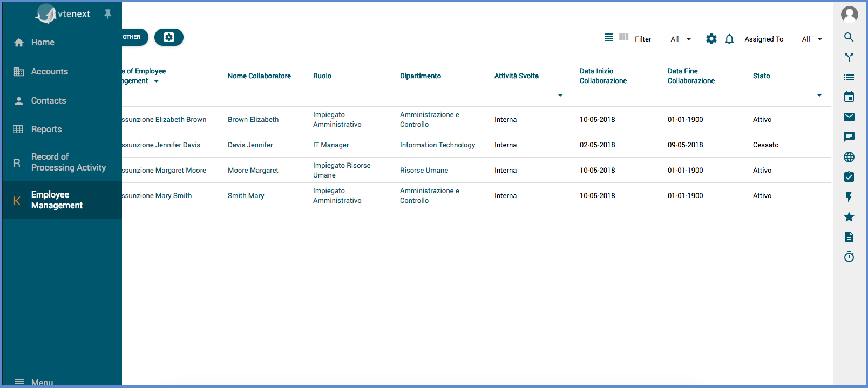Open record for Jennifer Davis
The height and width of the screenshot is (388, 868).
pos(161,145)
